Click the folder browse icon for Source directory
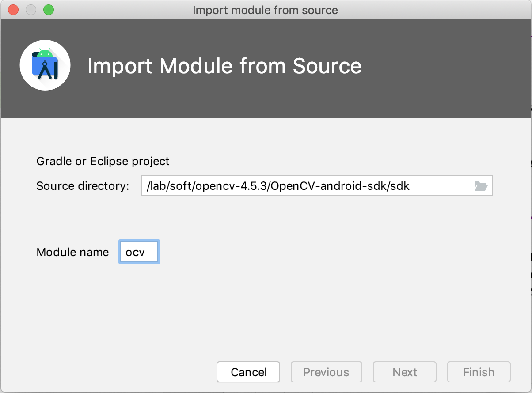 480,186
